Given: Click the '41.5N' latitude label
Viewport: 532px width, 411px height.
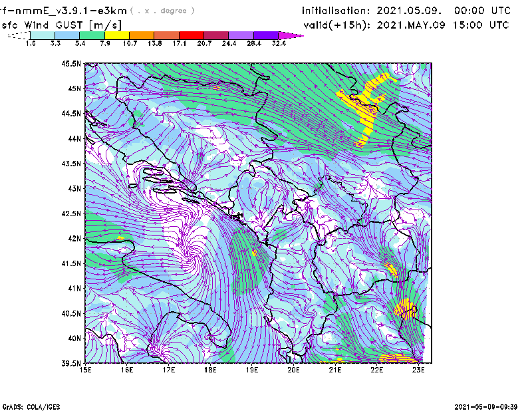Looking at the screenshot, I should pyautogui.click(x=71, y=263).
